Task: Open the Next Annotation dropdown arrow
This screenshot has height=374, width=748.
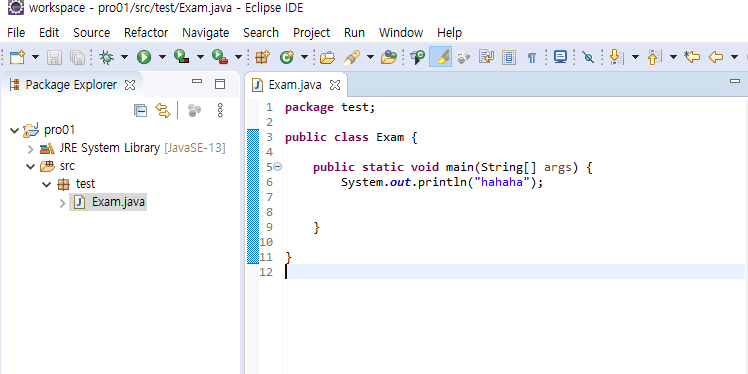Action: click(x=635, y=58)
